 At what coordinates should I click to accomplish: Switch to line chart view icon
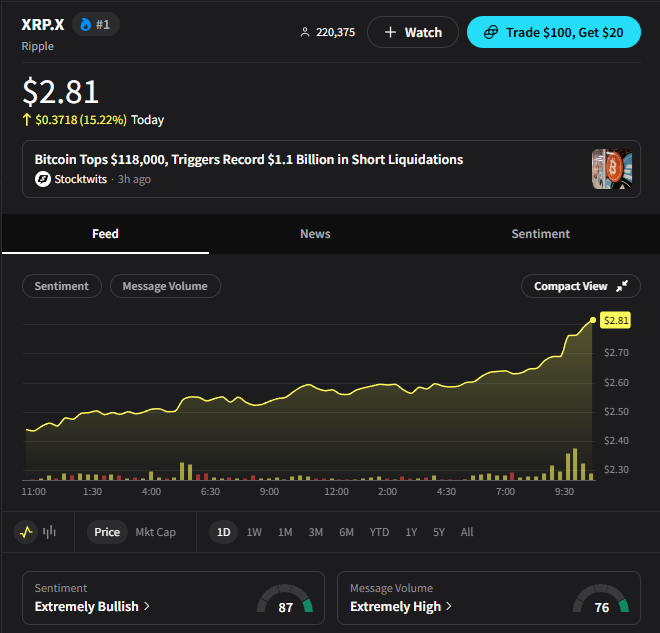coord(26,532)
